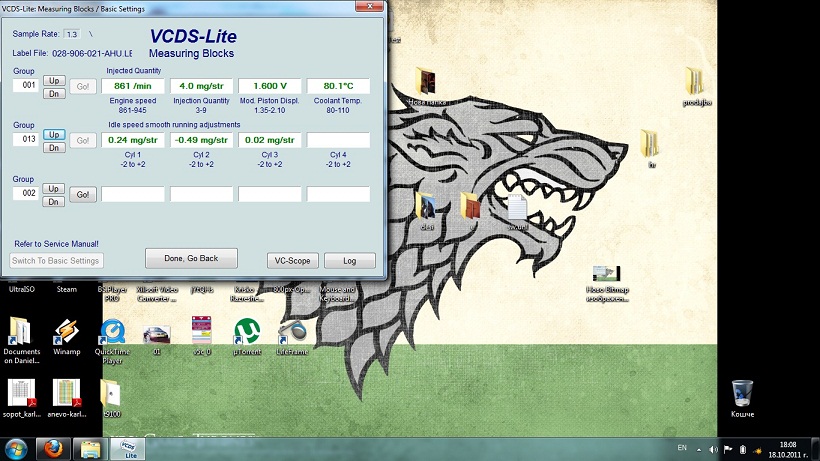Click Go! for group 002
820x461 pixels.
coord(83,195)
